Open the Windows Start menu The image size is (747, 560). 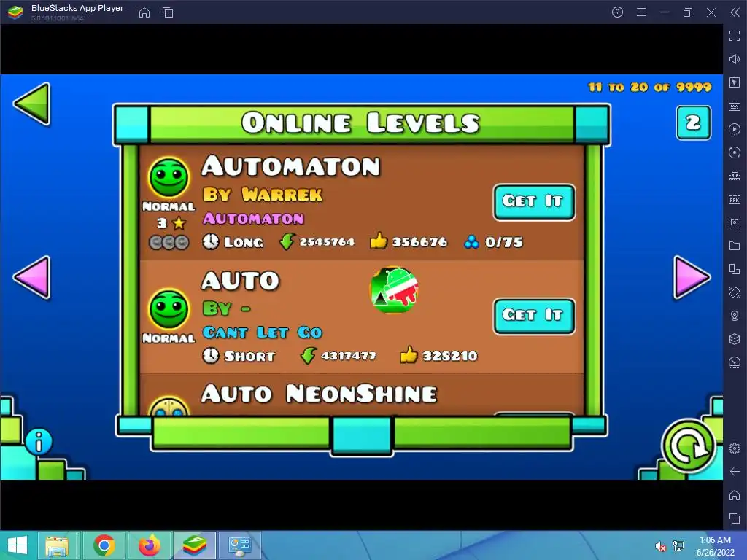tap(18, 545)
